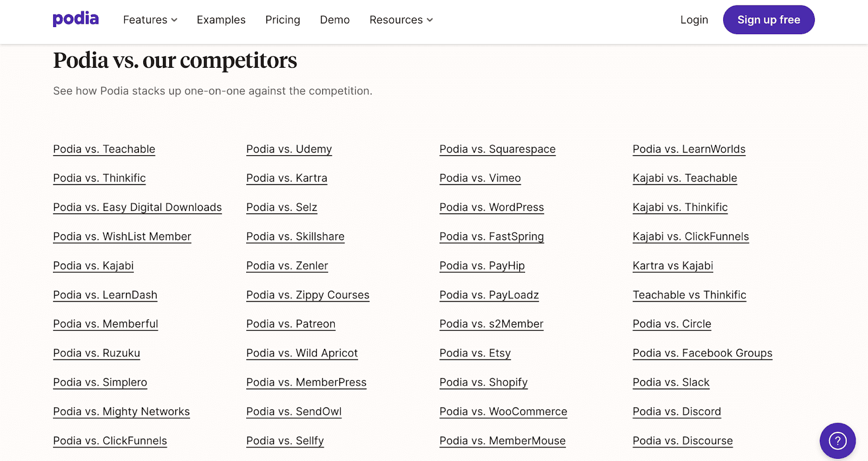View Podia vs. Kajabi comparison
The height and width of the screenshot is (461, 868).
(x=93, y=266)
